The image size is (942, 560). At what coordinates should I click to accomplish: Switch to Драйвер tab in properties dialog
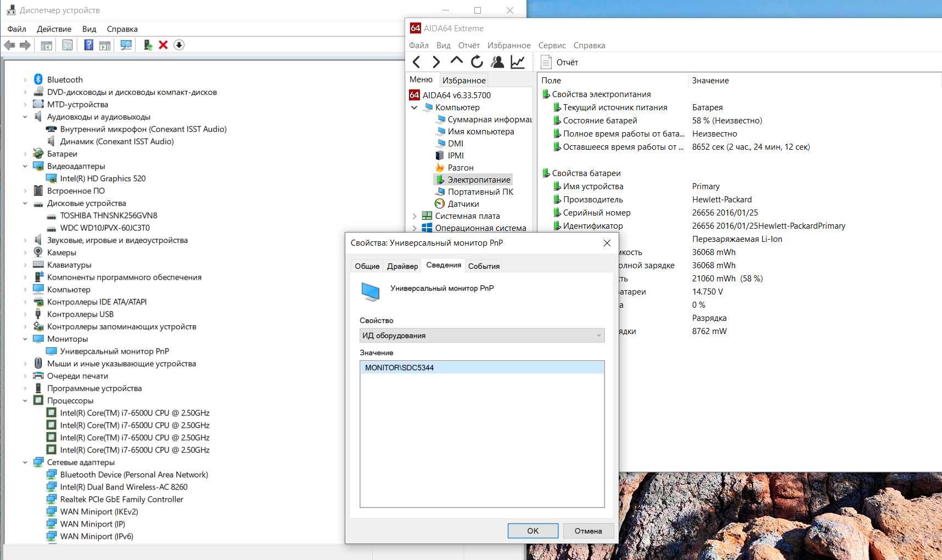402,266
